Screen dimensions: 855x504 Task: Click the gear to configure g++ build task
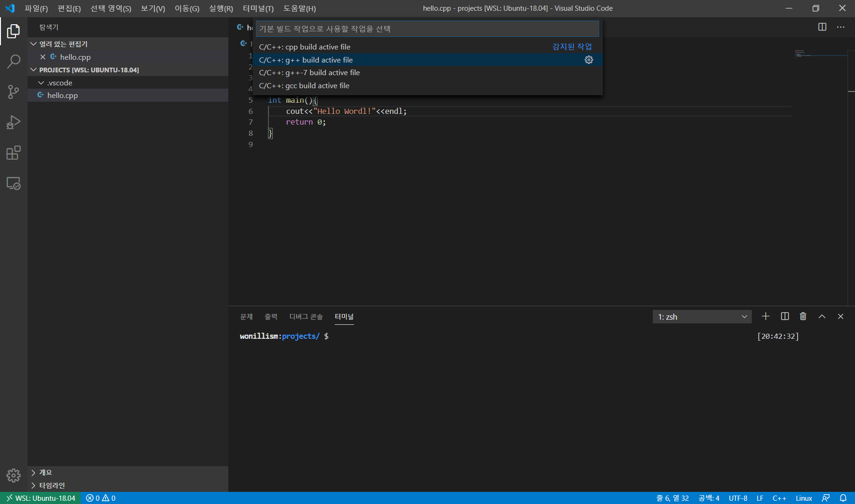589,60
